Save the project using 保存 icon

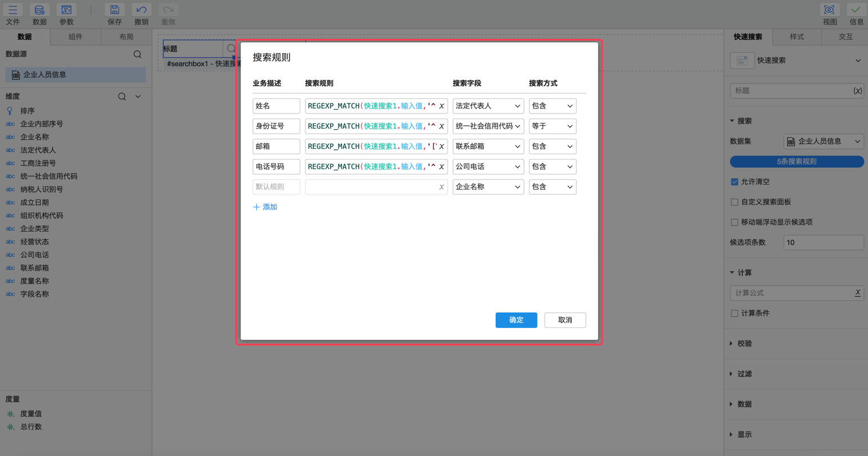tap(115, 14)
